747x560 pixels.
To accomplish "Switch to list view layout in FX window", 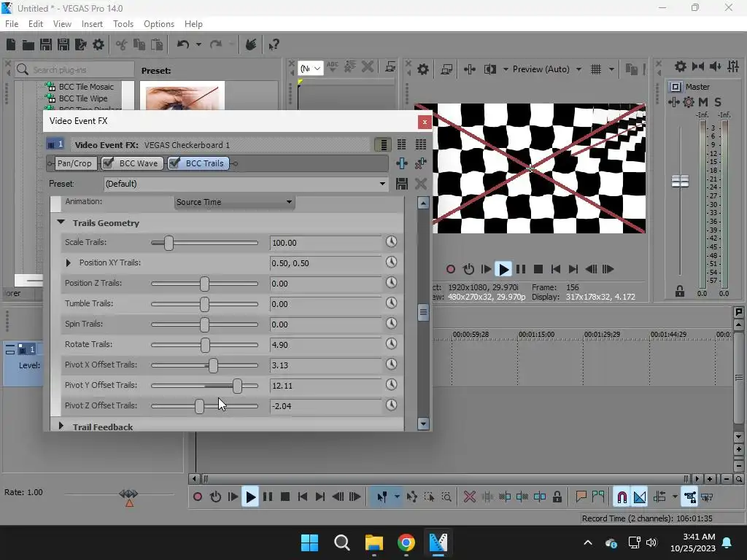I will (382, 144).
